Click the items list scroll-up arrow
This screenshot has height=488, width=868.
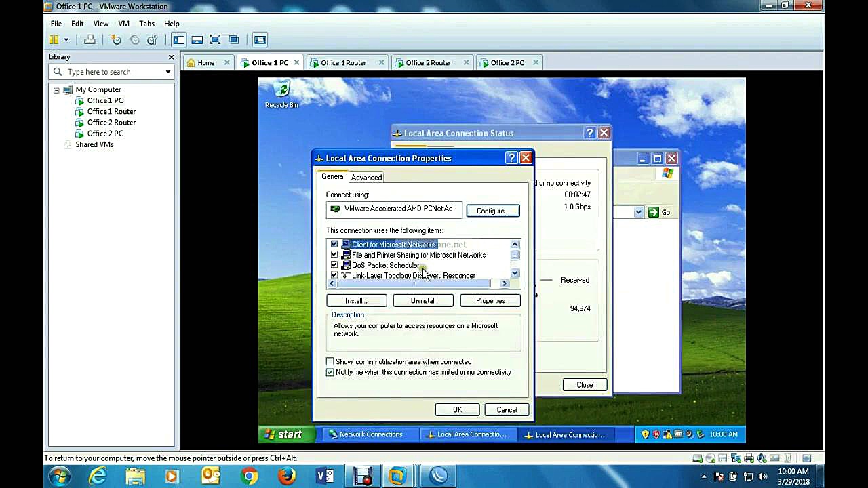pyautogui.click(x=515, y=244)
